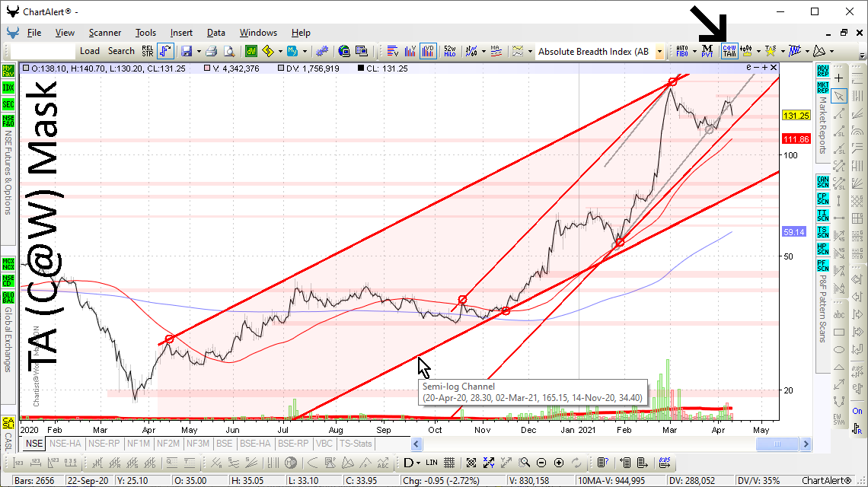Click the print icon
Viewport: 868px width, 487px height.
(211, 52)
